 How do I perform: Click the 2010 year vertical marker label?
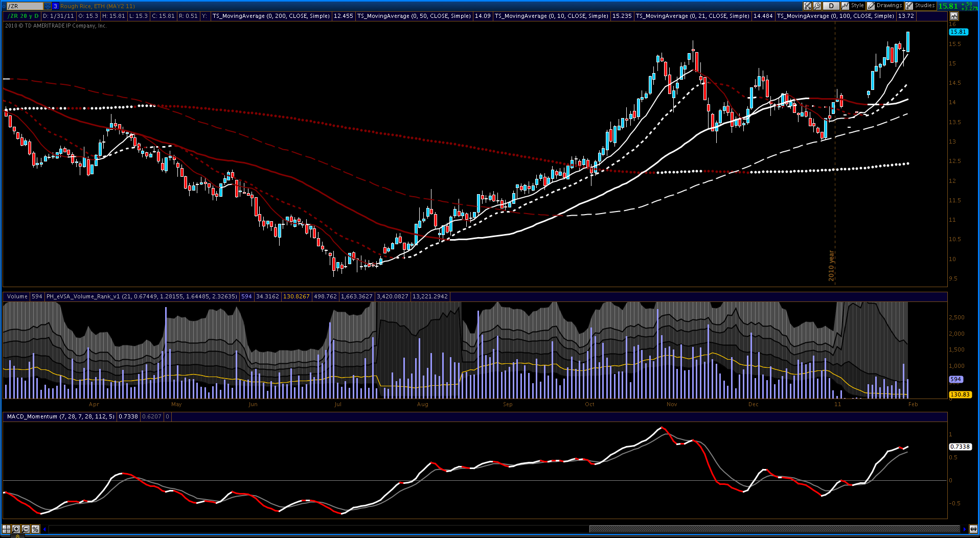point(831,266)
